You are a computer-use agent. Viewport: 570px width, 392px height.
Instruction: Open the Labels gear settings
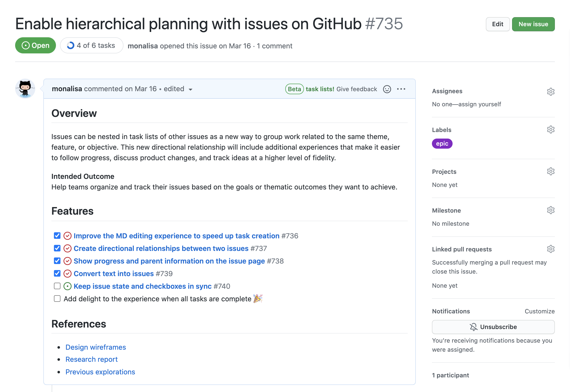(551, 130)
